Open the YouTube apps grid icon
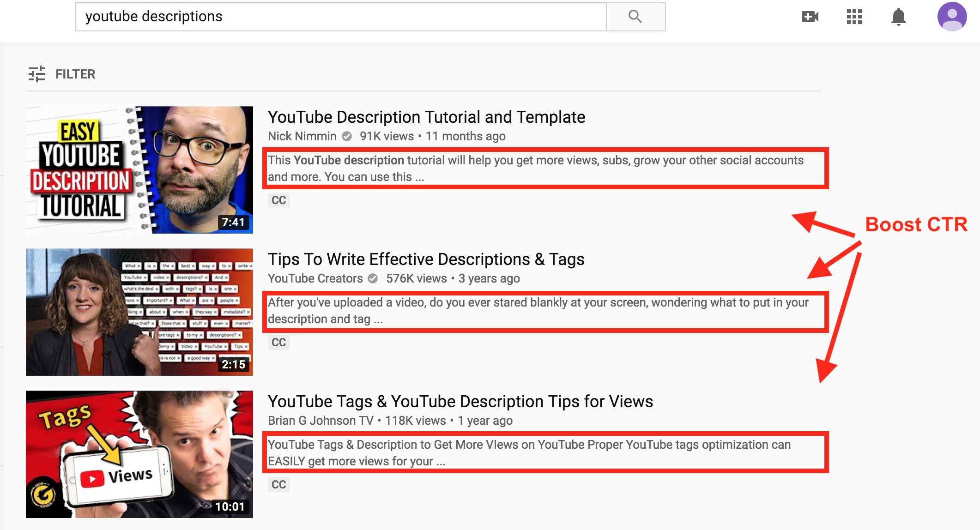The width and height of the screenshot is (980, 530). coord(854,17)
